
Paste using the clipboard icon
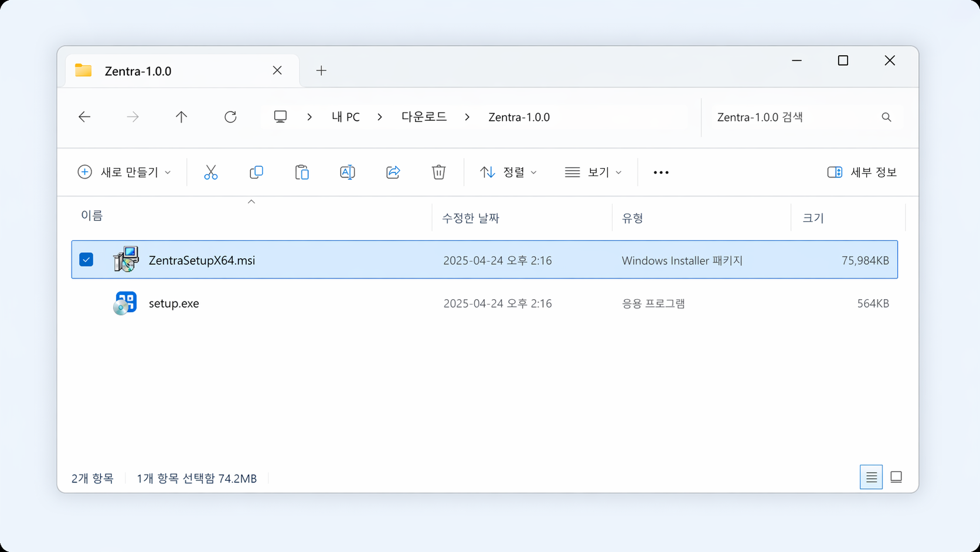tap(302, 172)
